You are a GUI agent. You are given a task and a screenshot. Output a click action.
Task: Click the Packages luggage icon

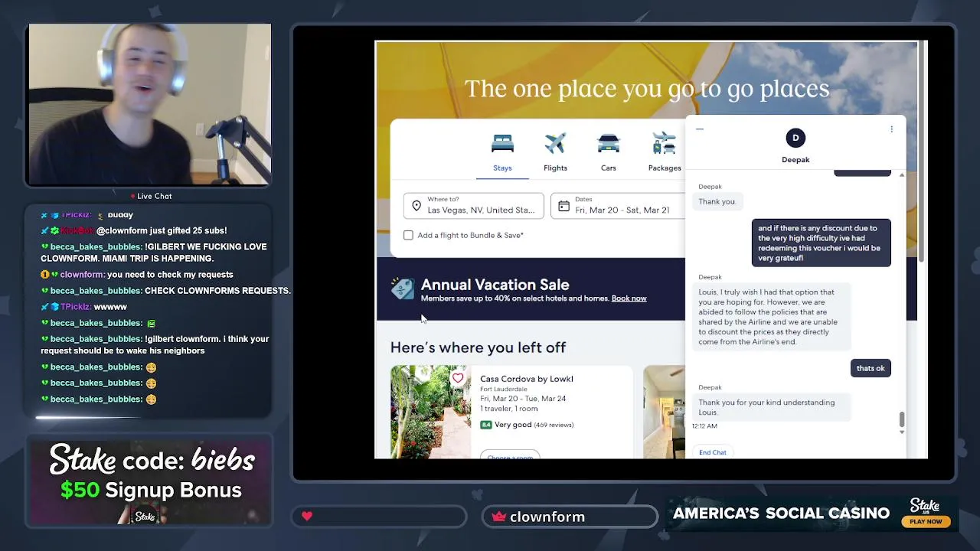664,143
